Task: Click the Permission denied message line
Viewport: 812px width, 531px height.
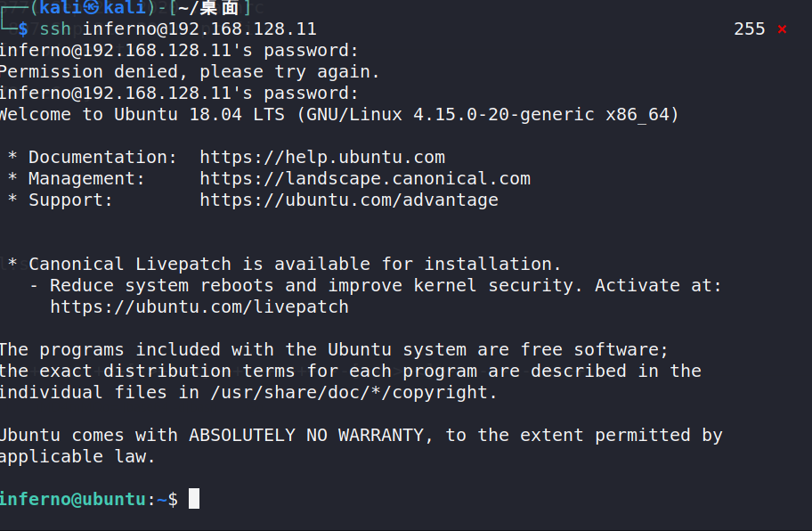Action: pos(190,72)
